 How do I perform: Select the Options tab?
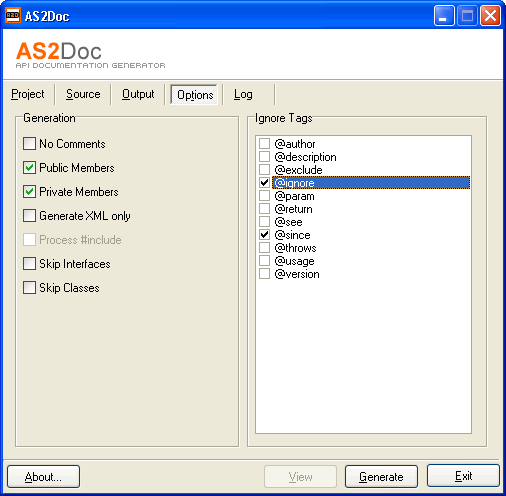tap(194, 95)
